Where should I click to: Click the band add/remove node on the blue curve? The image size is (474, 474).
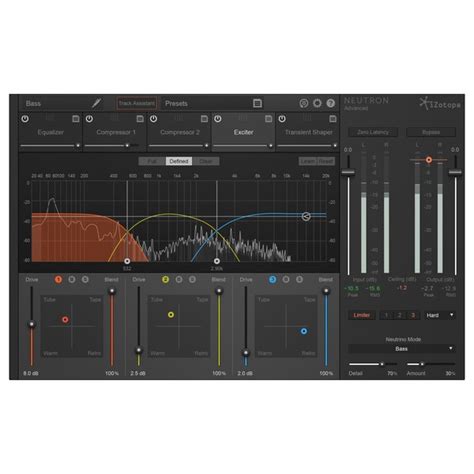(x=306, y=217)
